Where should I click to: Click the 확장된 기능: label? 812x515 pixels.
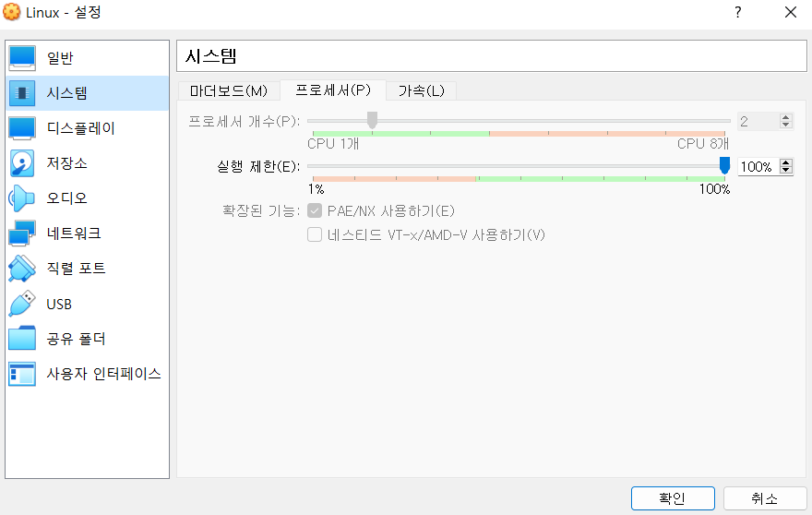261,210
